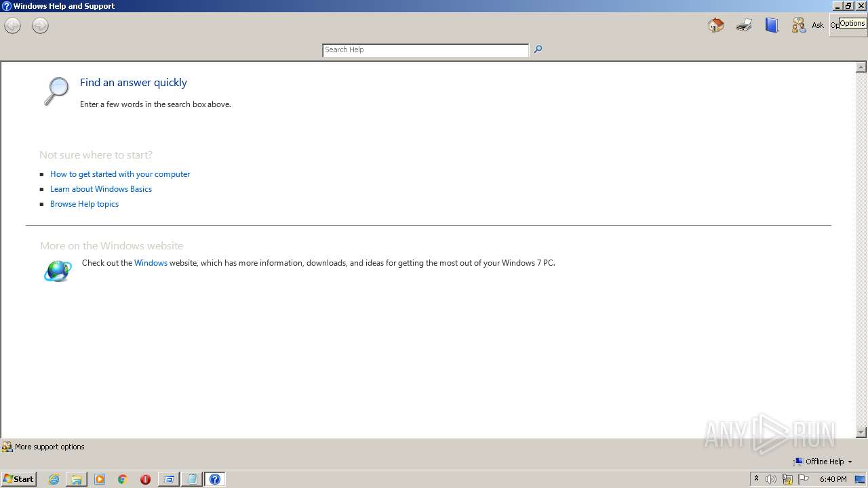Click the network status tray icon
Viewport: 868px width, 488px height.
pos(787,479)
